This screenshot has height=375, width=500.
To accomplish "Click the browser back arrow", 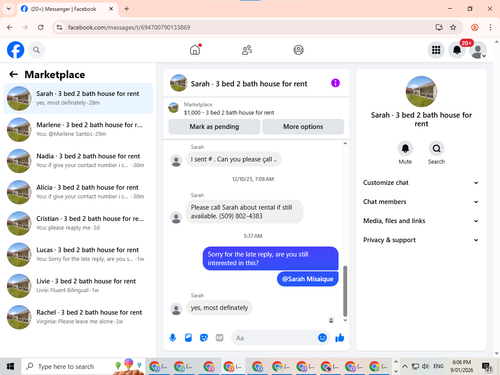I will (x=10, y=27).
